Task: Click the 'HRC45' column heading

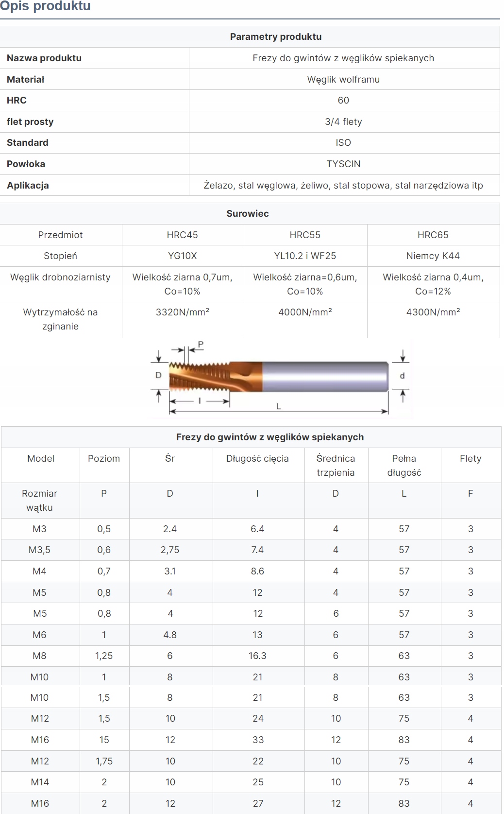Action: click(182, 235)
